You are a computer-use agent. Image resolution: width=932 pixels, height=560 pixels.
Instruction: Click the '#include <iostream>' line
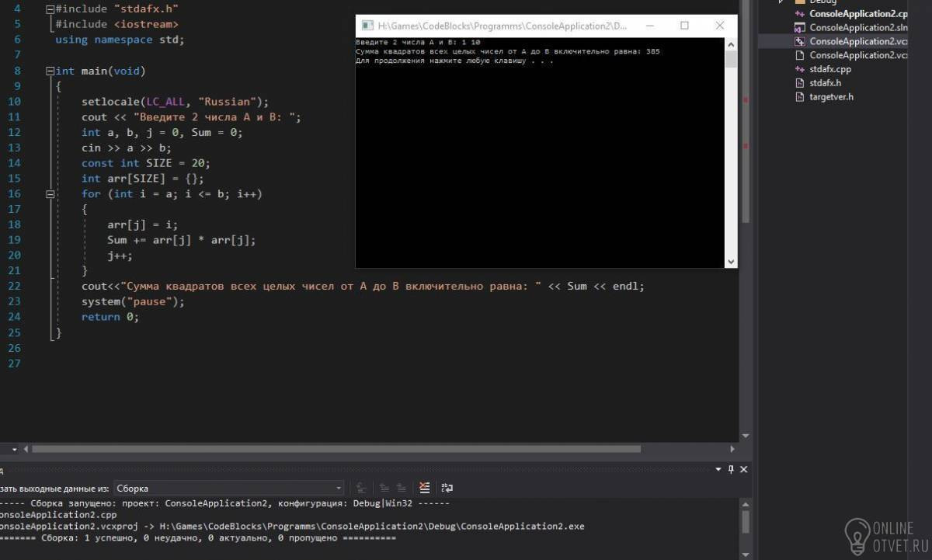(117, 24)
